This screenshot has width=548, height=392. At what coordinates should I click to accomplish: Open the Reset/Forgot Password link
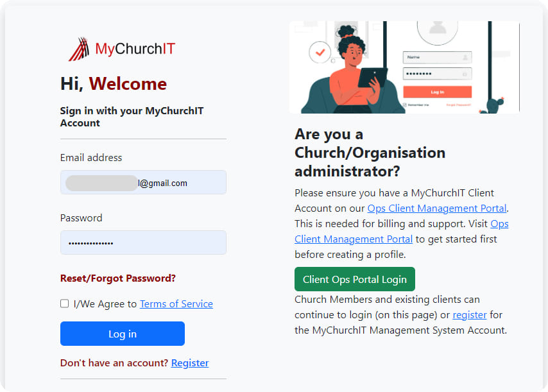click(x=118, y=278)
